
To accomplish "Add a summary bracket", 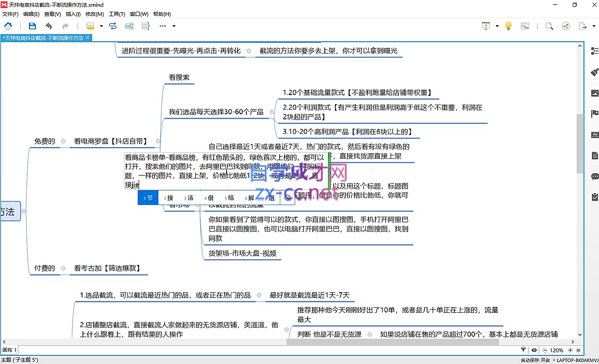I will [x=146, y=26].
